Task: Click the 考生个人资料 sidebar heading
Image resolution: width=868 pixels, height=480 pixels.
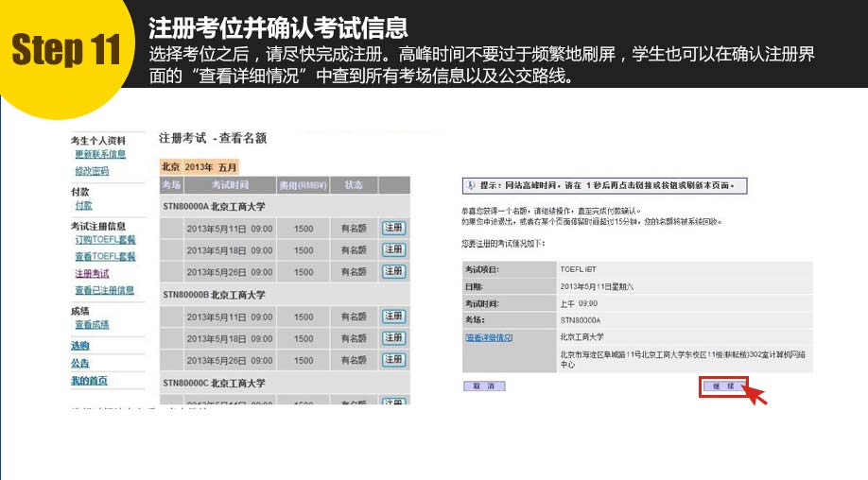Action: point(98,141)
